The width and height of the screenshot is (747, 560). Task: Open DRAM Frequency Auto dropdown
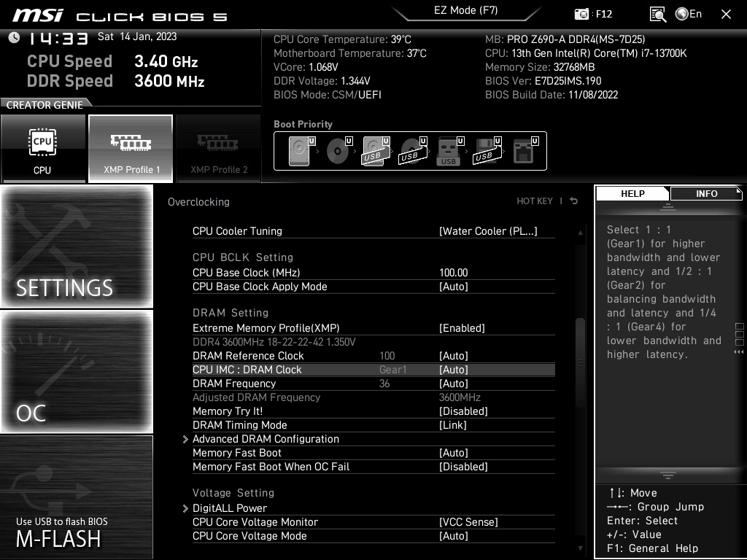454,384
